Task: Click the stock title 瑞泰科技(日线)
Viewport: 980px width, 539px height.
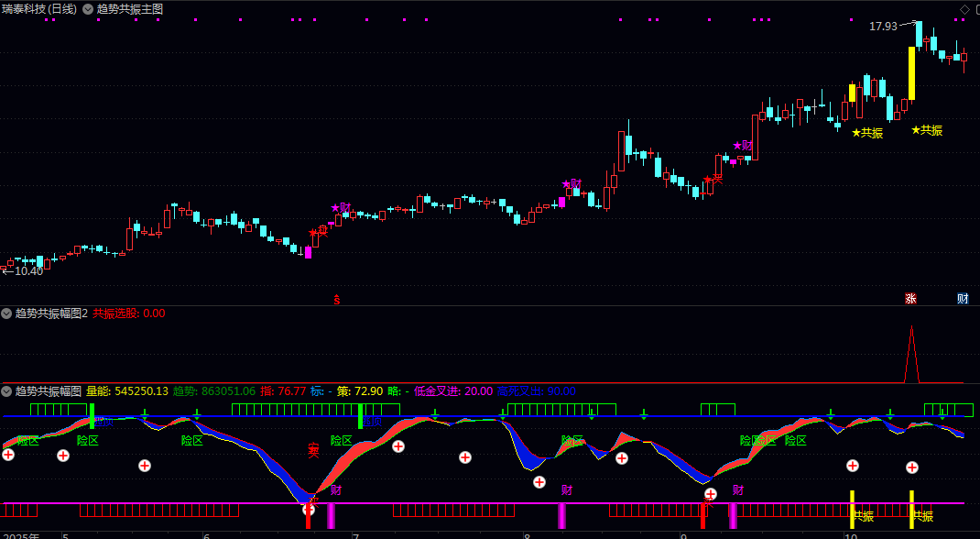Action: pyautogui.click(x=38, y=9)
